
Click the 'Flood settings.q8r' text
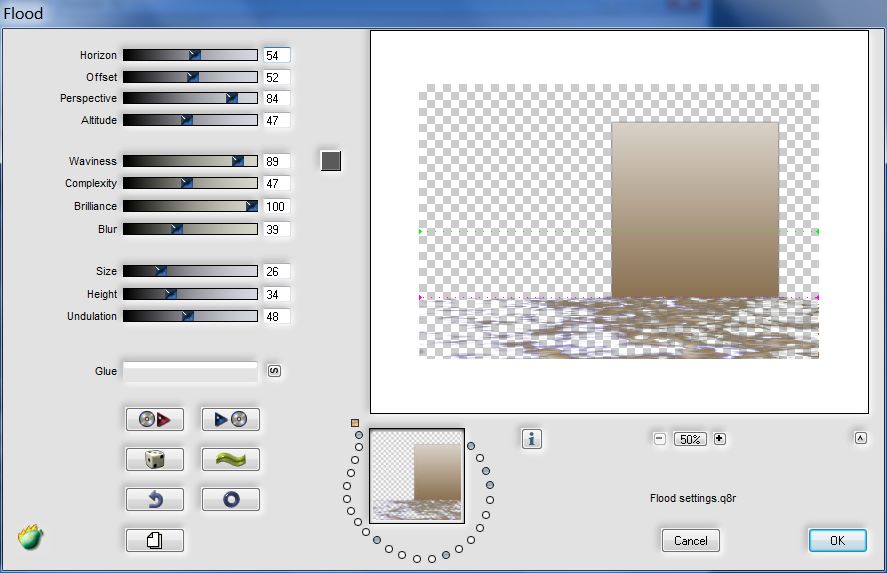click(x=692, y=498)
